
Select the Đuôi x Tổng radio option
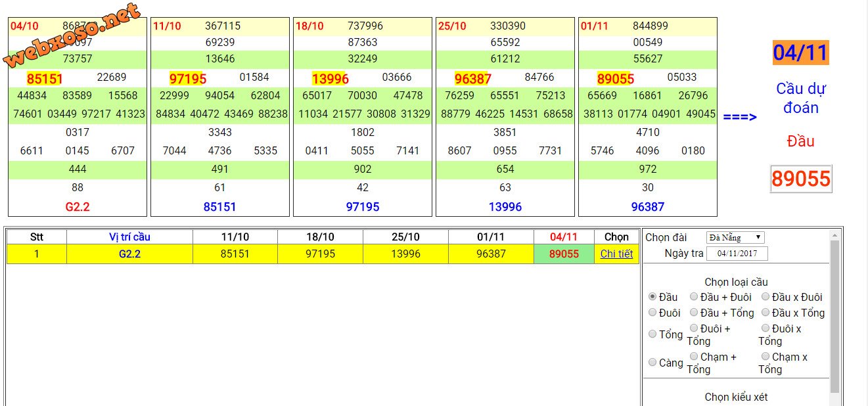click(x=765, y=328)
